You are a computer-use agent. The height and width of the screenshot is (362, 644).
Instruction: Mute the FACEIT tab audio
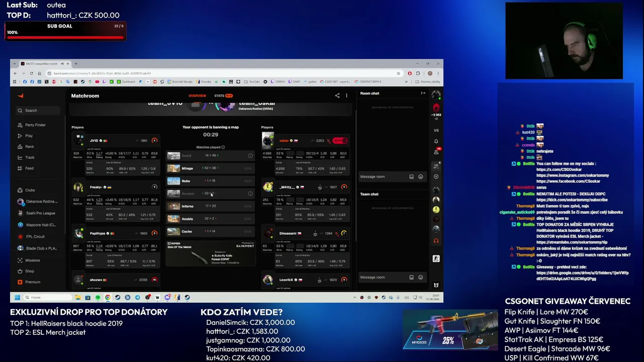pos(62,64)
